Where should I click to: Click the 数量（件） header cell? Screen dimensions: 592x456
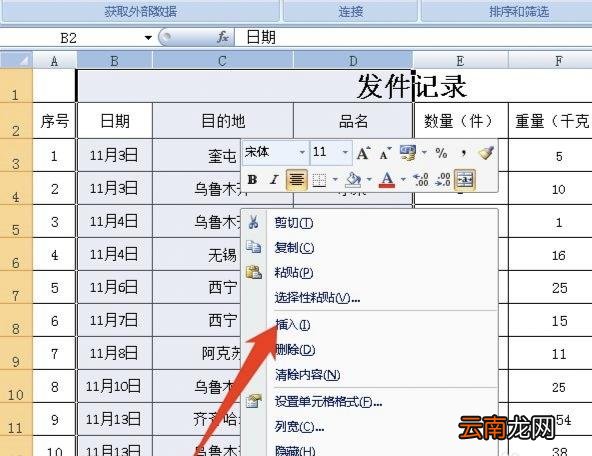click(461, 121)
